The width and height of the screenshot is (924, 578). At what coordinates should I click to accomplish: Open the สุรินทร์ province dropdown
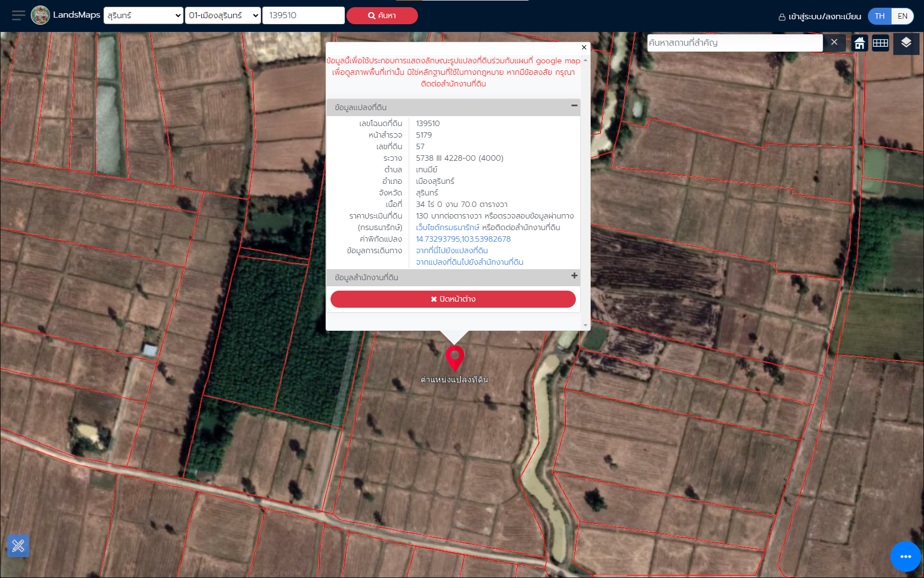coord(143,15)
